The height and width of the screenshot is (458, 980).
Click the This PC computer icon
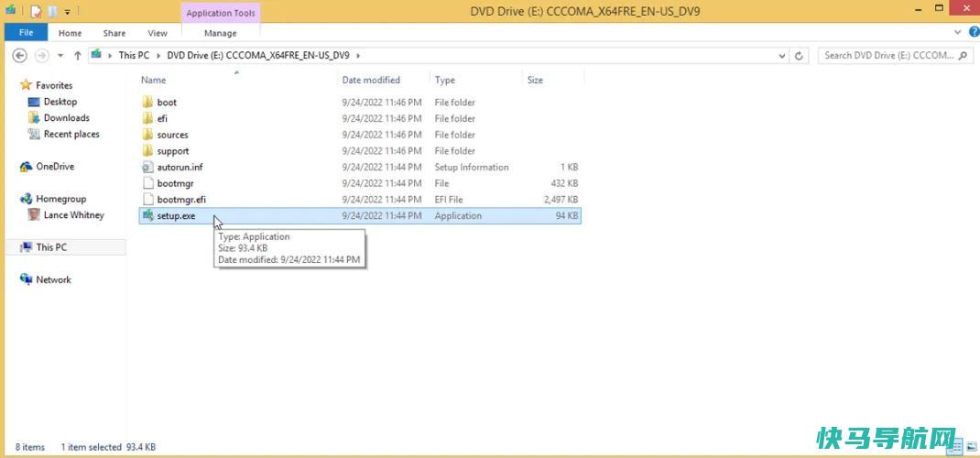tap(26, 247)
